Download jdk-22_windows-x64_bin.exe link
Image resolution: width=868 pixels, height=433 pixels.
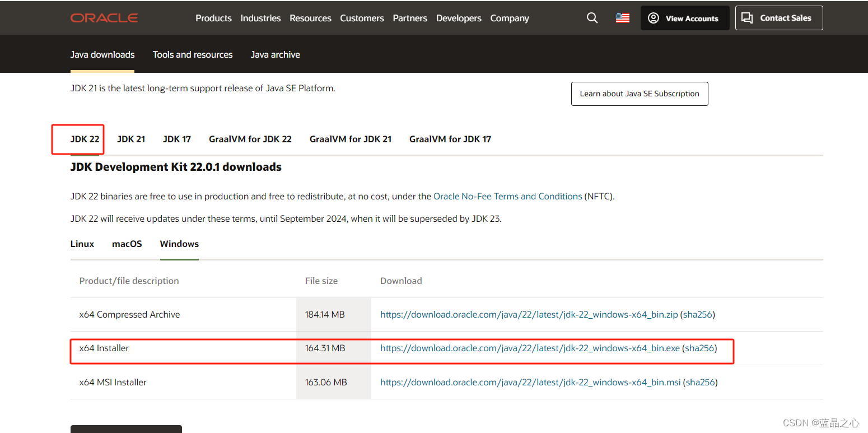pos(530,348)
